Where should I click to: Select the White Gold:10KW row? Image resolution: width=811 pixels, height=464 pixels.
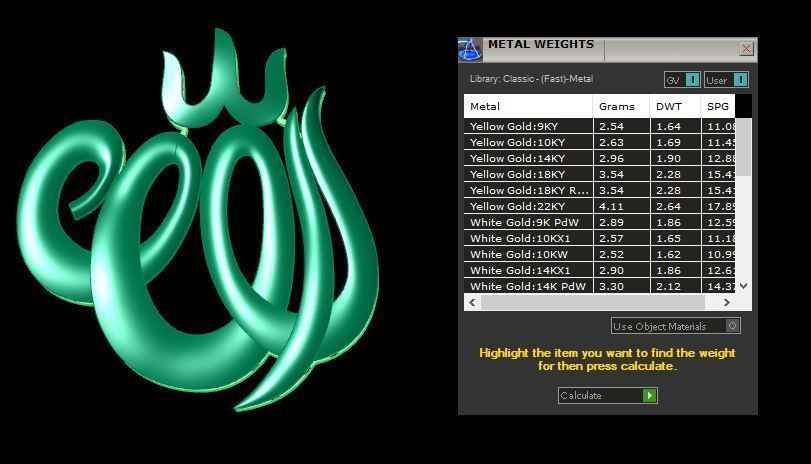pos(599,255)
